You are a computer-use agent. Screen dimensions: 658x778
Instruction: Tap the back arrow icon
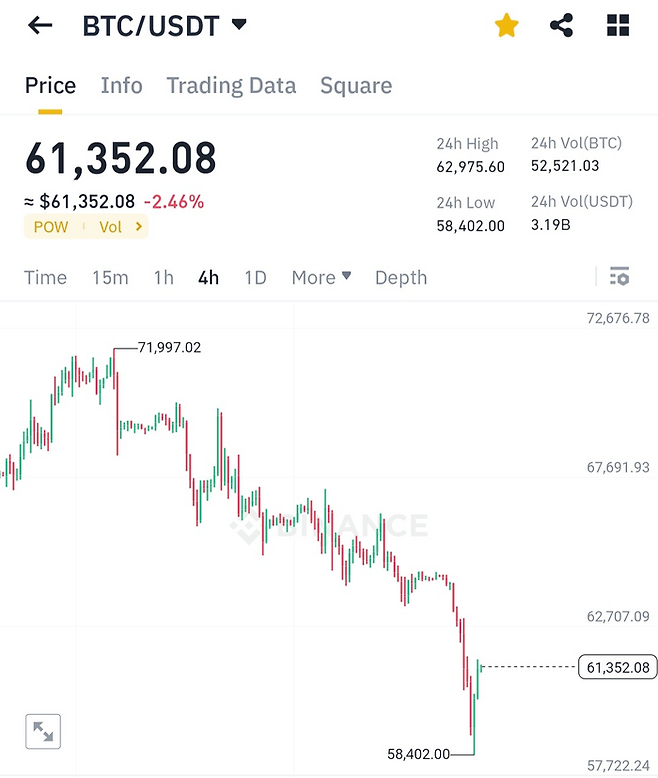coord(40,26)
